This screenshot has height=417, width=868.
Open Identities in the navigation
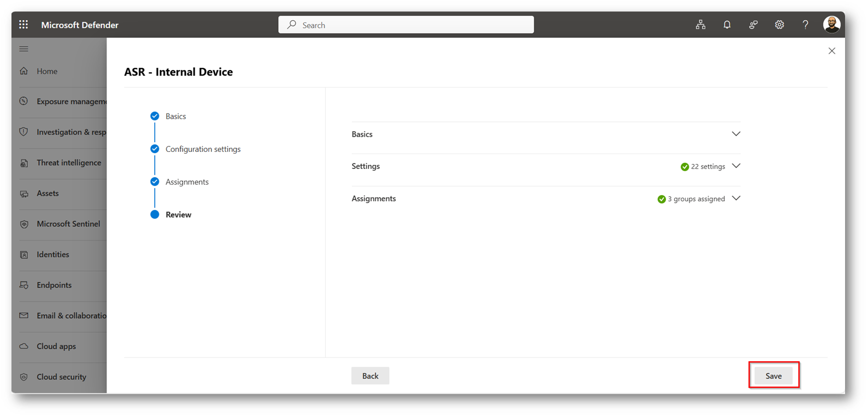[53, 255]
